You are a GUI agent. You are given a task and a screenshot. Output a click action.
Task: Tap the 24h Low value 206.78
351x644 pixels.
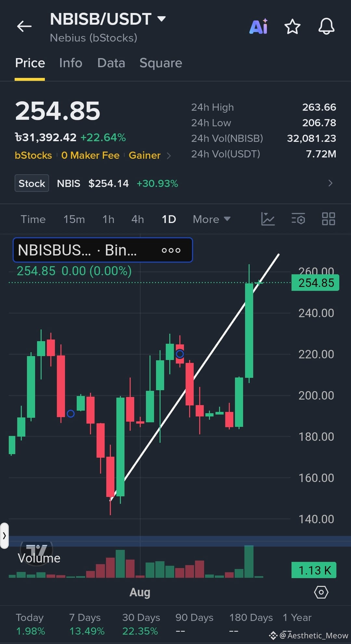(x=319, y=123)
